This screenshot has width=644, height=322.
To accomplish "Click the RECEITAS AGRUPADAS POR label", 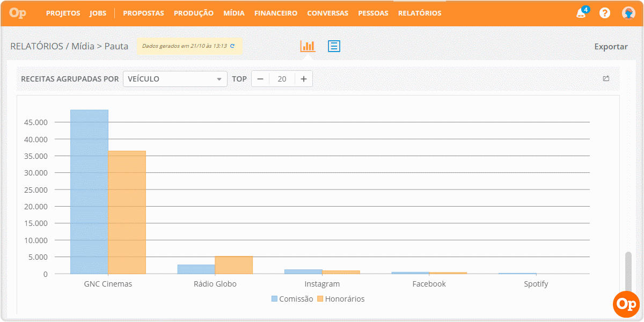I will tap(70, 79).
